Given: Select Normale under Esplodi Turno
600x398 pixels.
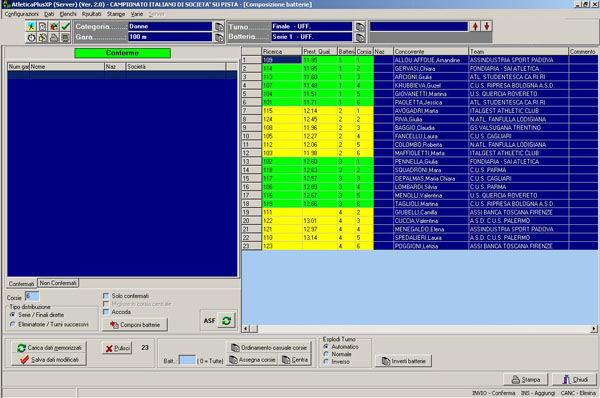Looking at the screenshot, I should pyautogui.click(x=326, y=354).
